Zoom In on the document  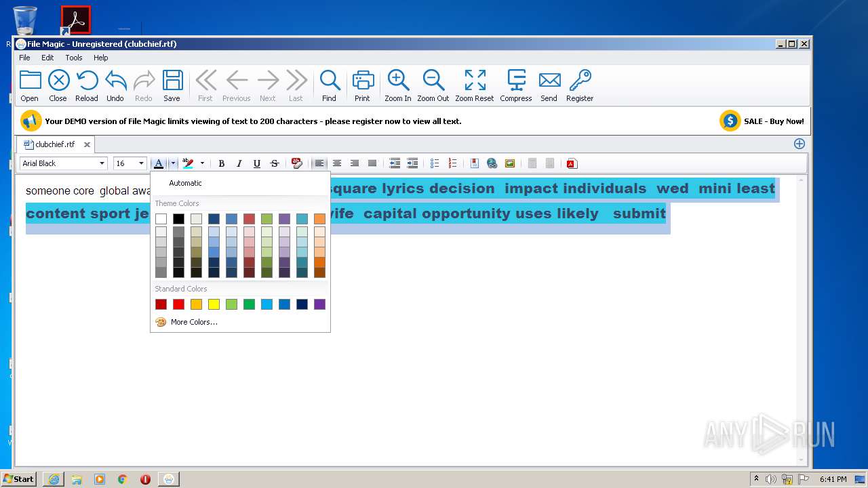click(398, 86)
